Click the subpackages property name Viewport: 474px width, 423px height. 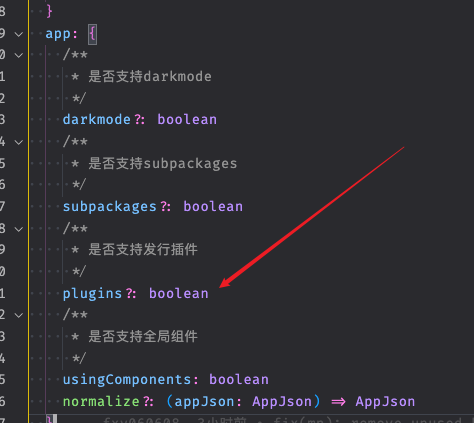[110, 207]
